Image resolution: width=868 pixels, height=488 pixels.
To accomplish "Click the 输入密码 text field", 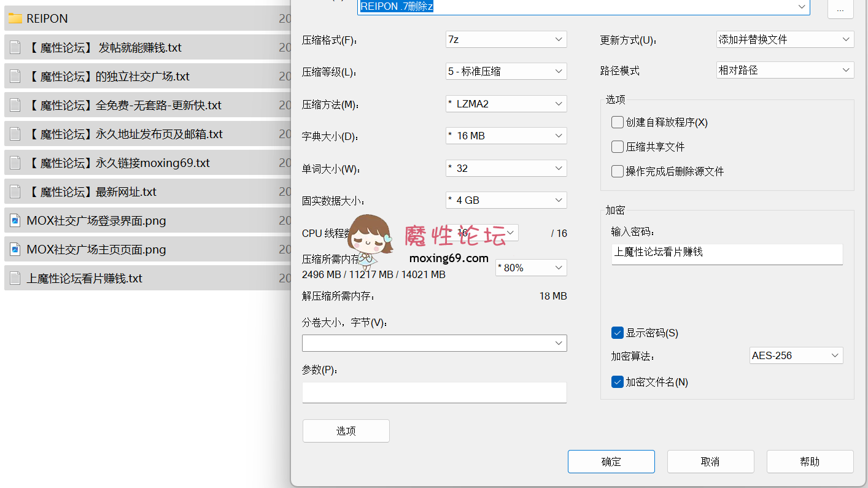I will 727,253.
